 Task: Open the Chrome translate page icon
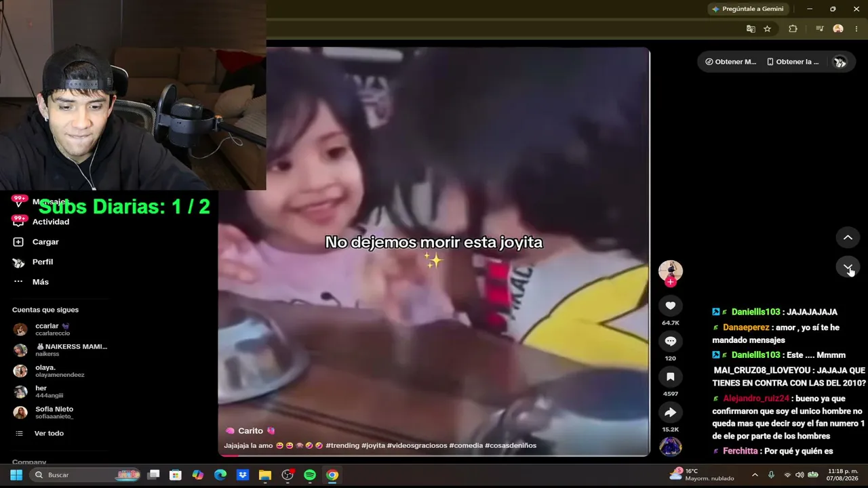point(751,28)
